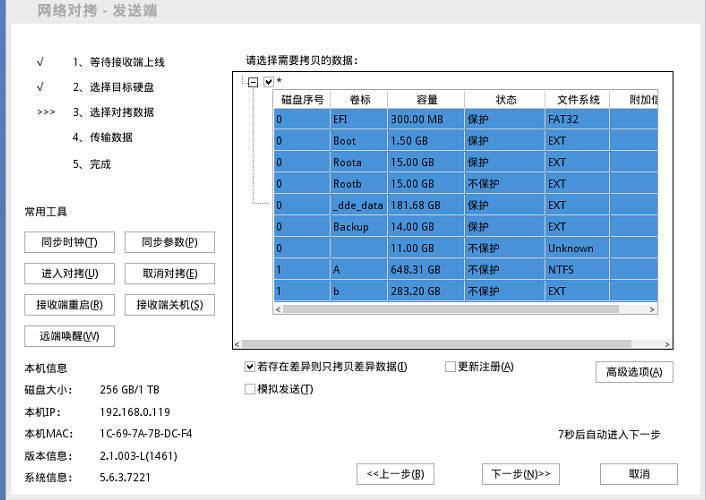Select the Rootb partition row
This screenshot has height=500, width=706.
point(466,184)
